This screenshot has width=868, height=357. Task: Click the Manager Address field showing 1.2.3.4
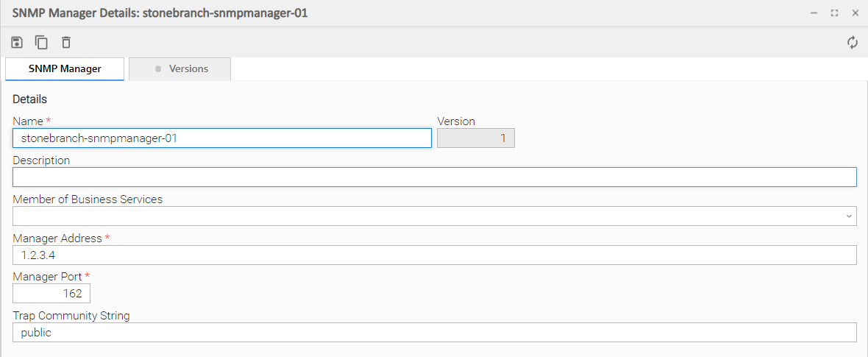tap(434, 255)
